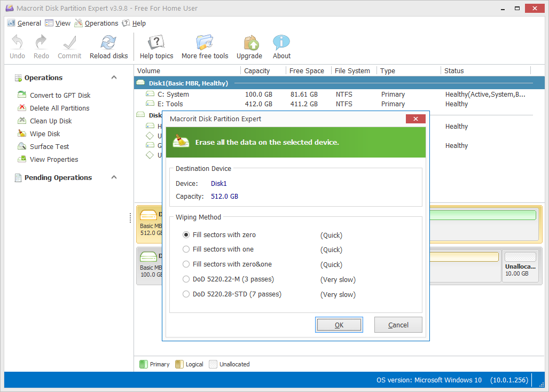Click the Operations panel header icon
549x392 pixels.
click(x=18, y=77)
